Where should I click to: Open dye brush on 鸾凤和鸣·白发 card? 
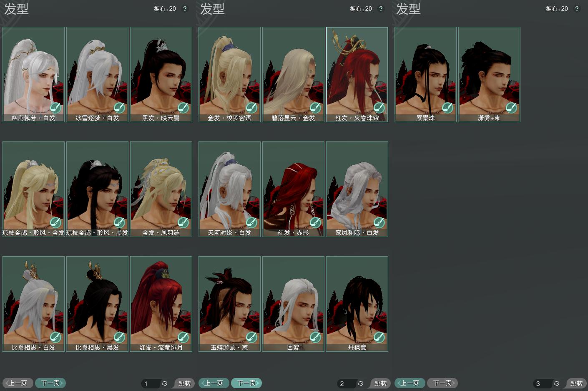(379, 223)
